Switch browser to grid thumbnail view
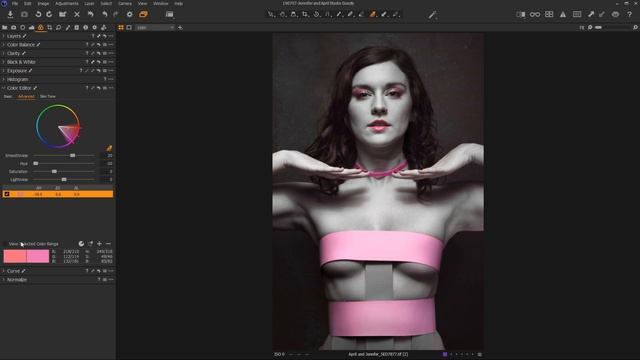The width and height of the screenshot is (640, 360). tap(121, 27)
